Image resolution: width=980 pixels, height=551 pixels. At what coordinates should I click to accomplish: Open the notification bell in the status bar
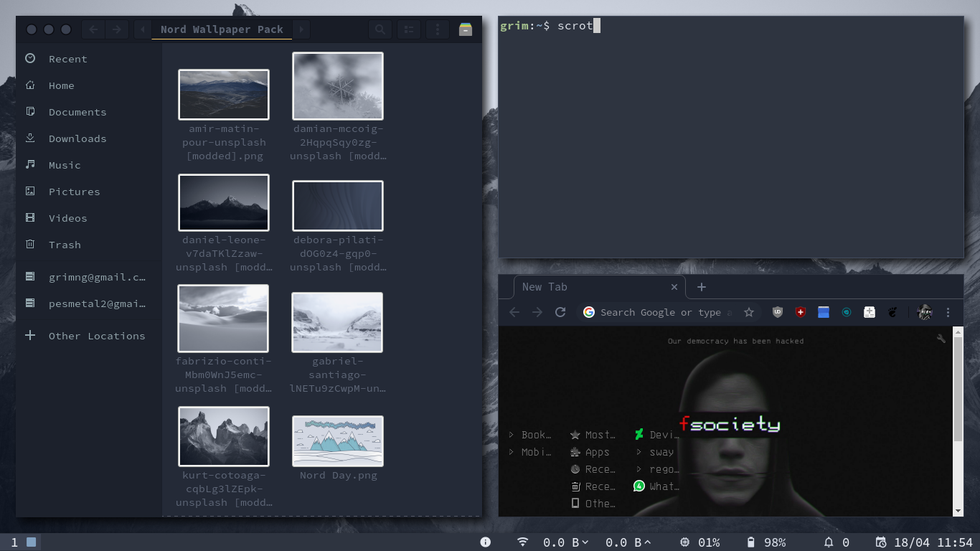pos(829,542)
